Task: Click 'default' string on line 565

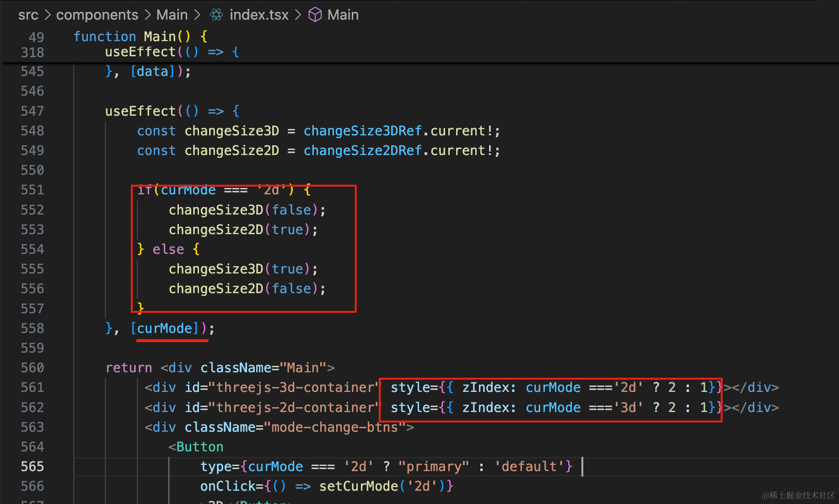Action: (x=529, y=466)
